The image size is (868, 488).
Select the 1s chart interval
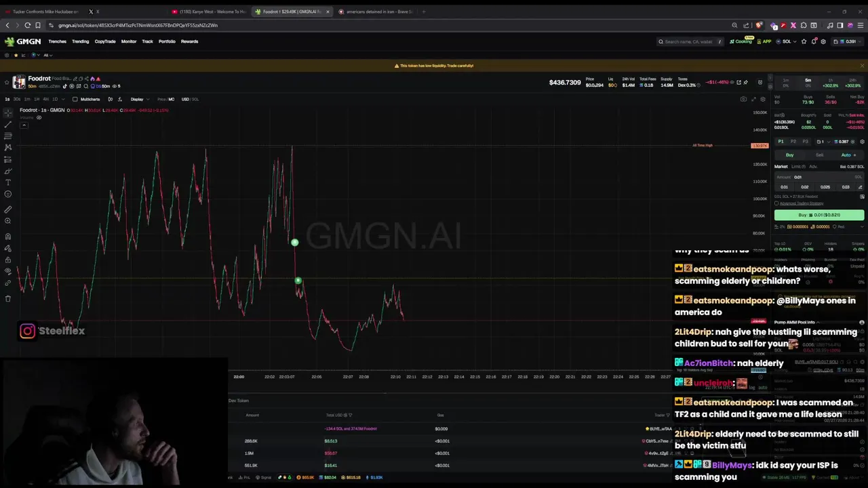point(7,99)
